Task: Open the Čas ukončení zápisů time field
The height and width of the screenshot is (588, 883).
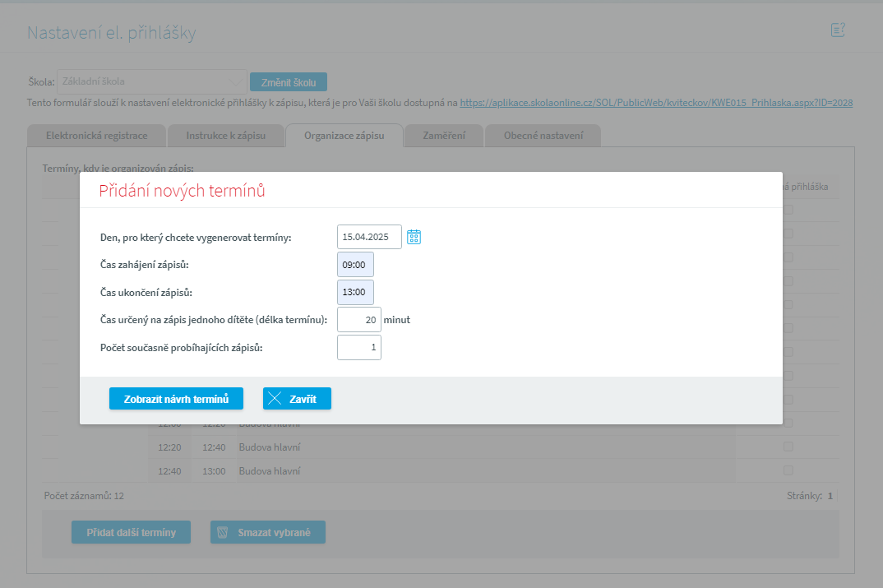Action: [355, 292]
